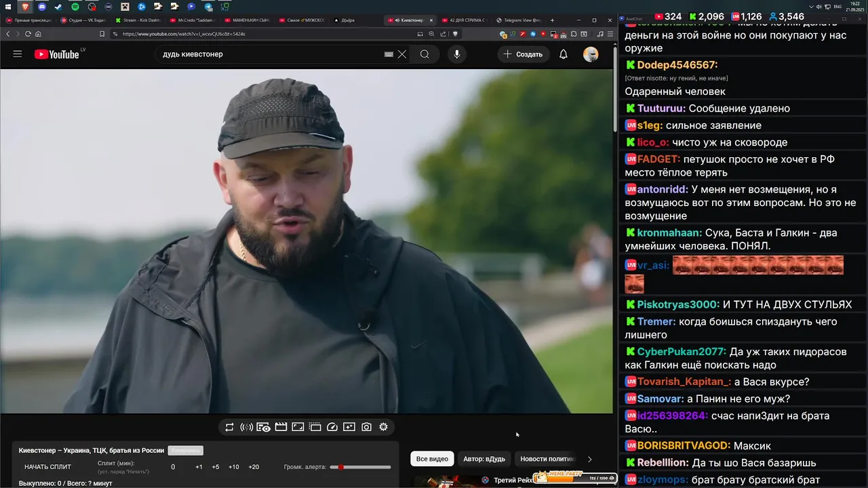This screenshot has height=488, width=868.
Task: Click the speedometer playback speed icon
Action: 332,427
